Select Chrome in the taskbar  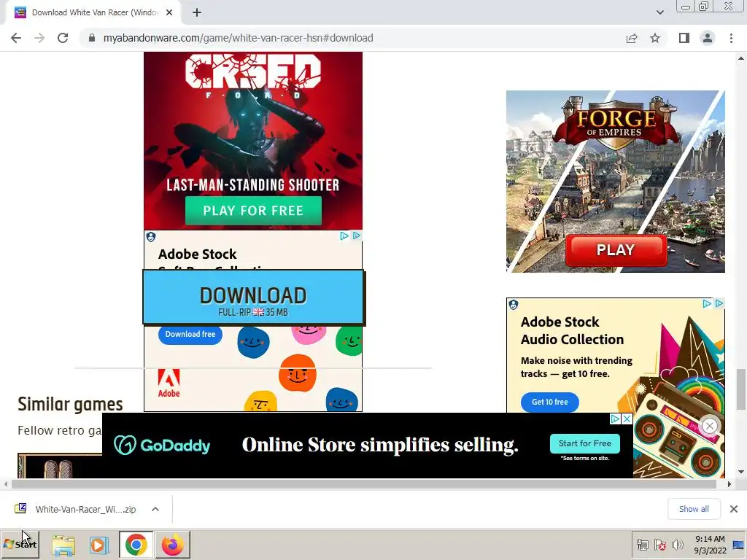(x=136, y=545)
